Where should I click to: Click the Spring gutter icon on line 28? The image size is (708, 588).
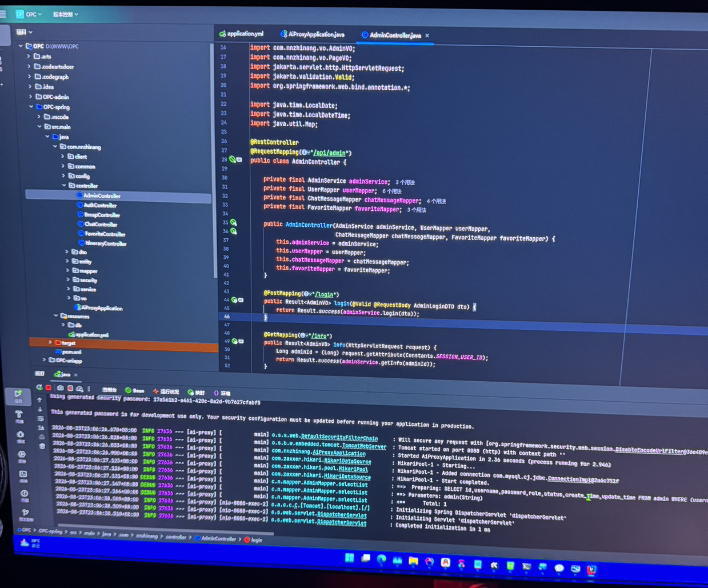pyautogui.click(x=233, y=160)
